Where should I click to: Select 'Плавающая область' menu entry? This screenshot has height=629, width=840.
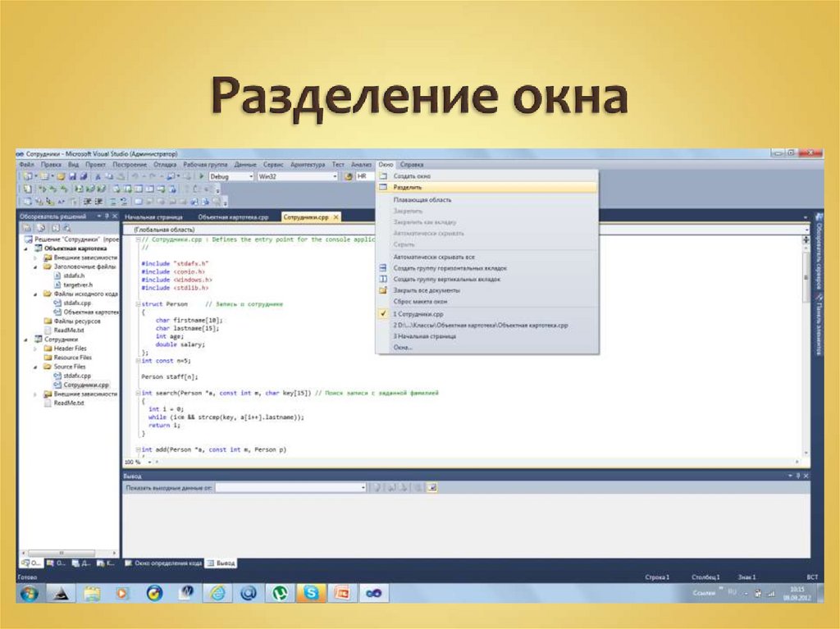[x=487, y=200]
